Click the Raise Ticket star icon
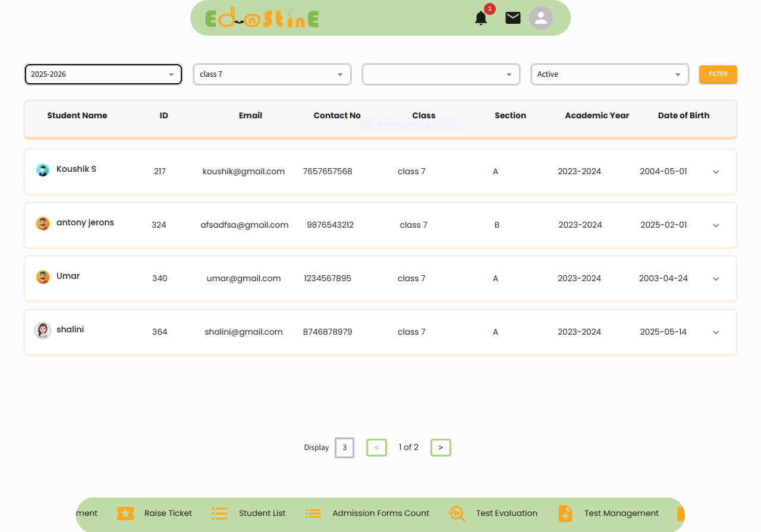The height and width of the screenshot is (532, 761). point(125,514)
